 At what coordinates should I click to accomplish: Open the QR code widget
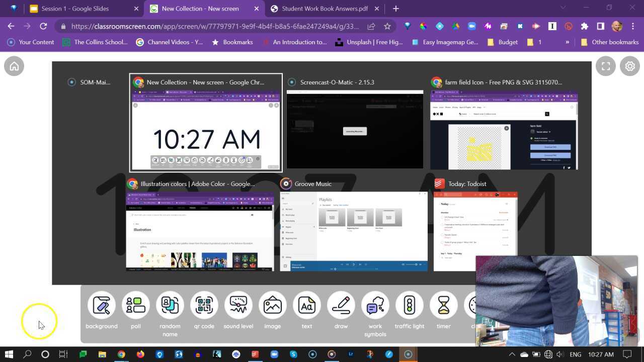pos(204,305)
